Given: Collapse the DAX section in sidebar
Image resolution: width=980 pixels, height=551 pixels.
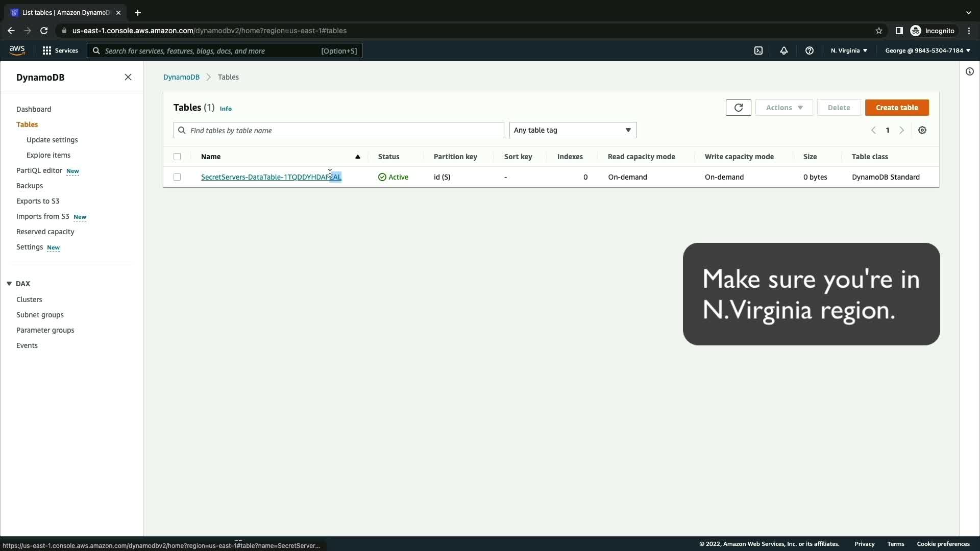Looking at the screenshot, I should [9, 284].
